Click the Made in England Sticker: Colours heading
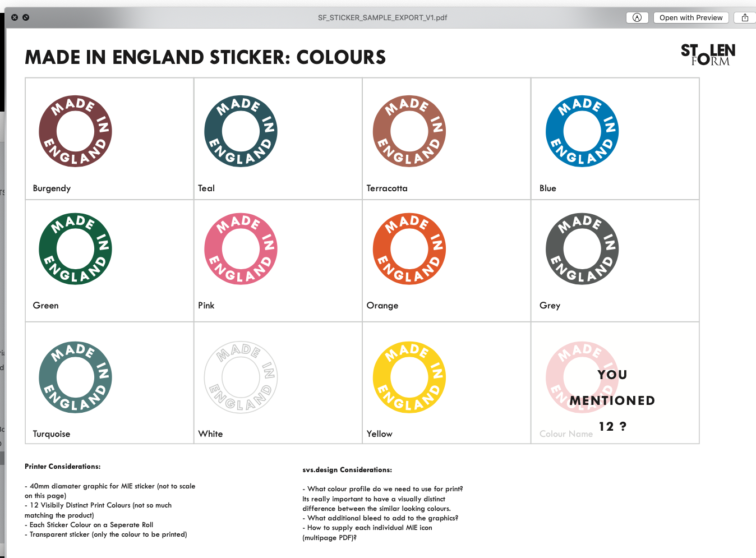The height and width of the screenshot is (558, 756). click(x=205, y=57)
